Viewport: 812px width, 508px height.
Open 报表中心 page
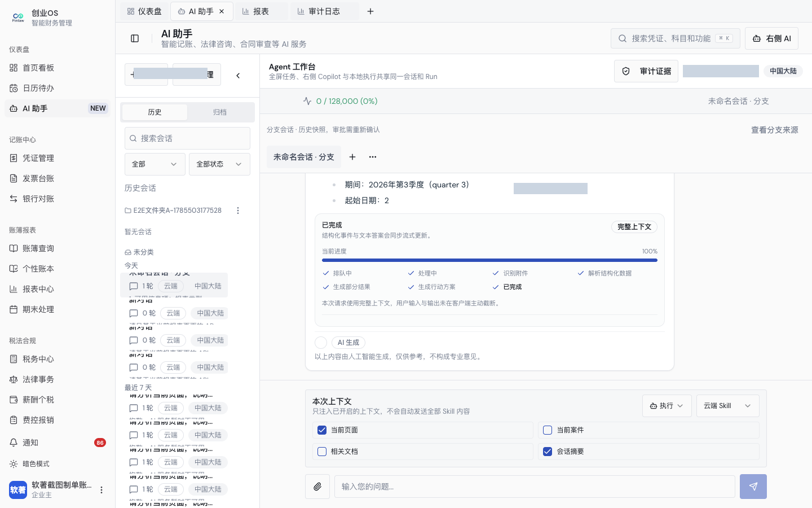coord(57,289)
